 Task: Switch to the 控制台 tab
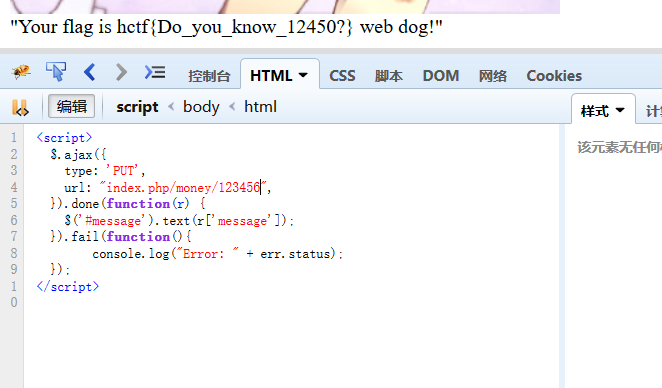[209, 76]
